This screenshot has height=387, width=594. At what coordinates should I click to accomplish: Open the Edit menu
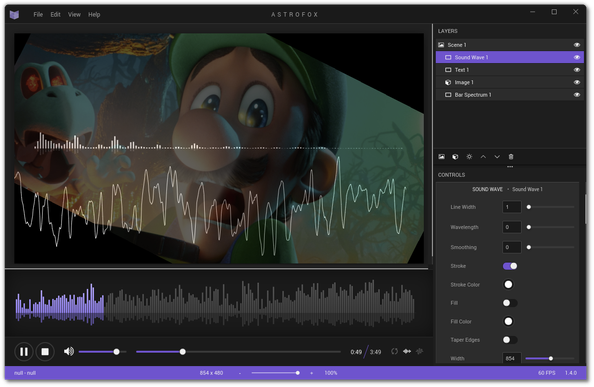click(55, 15)
